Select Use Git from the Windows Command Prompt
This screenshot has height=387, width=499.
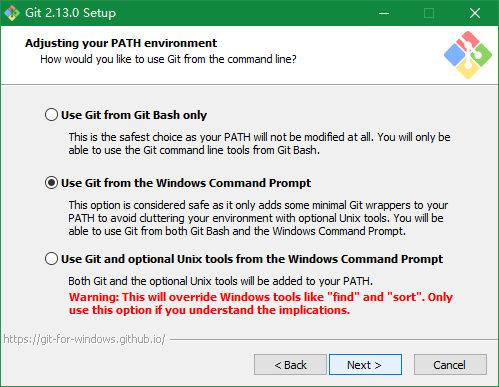(51, 183)
